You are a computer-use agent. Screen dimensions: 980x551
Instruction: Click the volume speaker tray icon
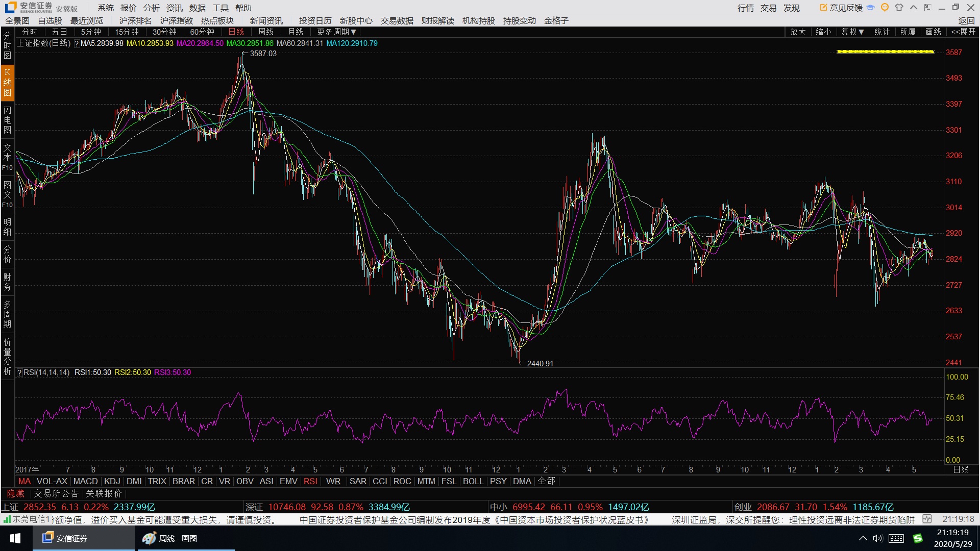click(x=878, y=538)
